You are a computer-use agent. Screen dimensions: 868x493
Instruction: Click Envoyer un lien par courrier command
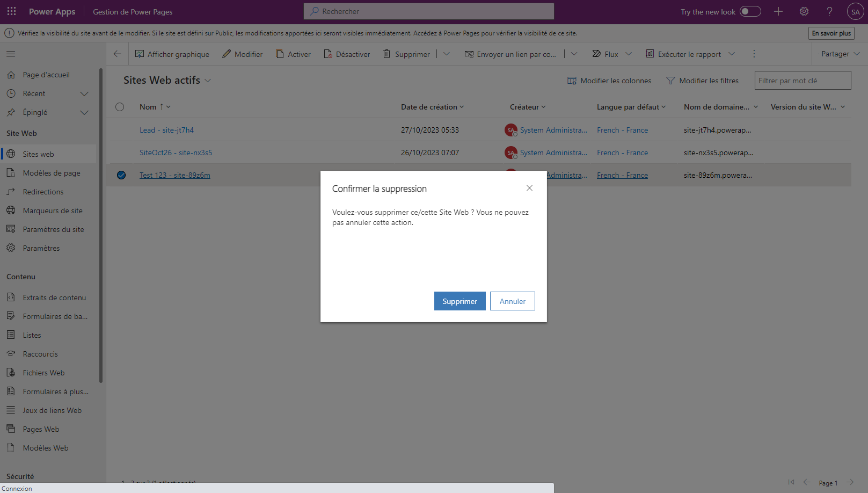(510, 54)
